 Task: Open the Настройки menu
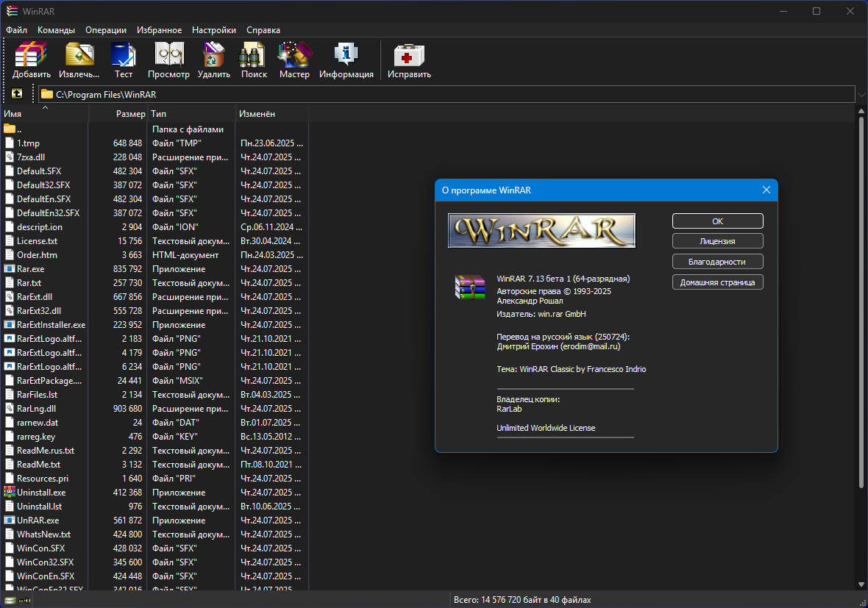pyautogui.click(x=214, y=30)
